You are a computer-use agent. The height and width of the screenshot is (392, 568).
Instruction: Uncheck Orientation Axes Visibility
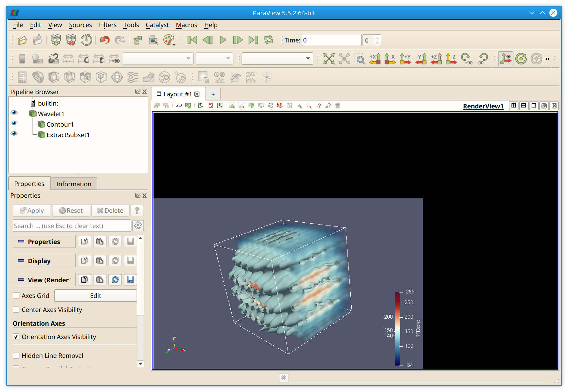tap(16, 337)
